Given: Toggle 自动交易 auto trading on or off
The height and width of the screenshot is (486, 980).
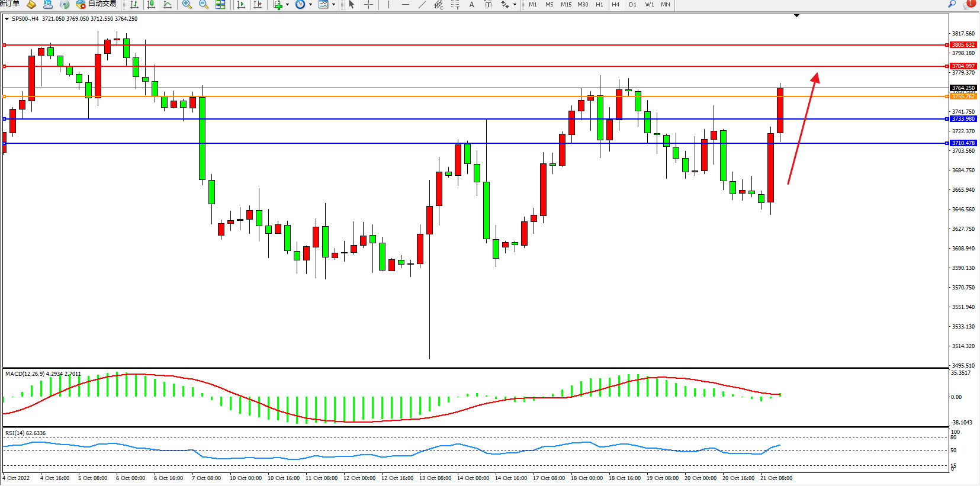Looking at the screenshot, I should pyautogui.click(x=96, y=4).
